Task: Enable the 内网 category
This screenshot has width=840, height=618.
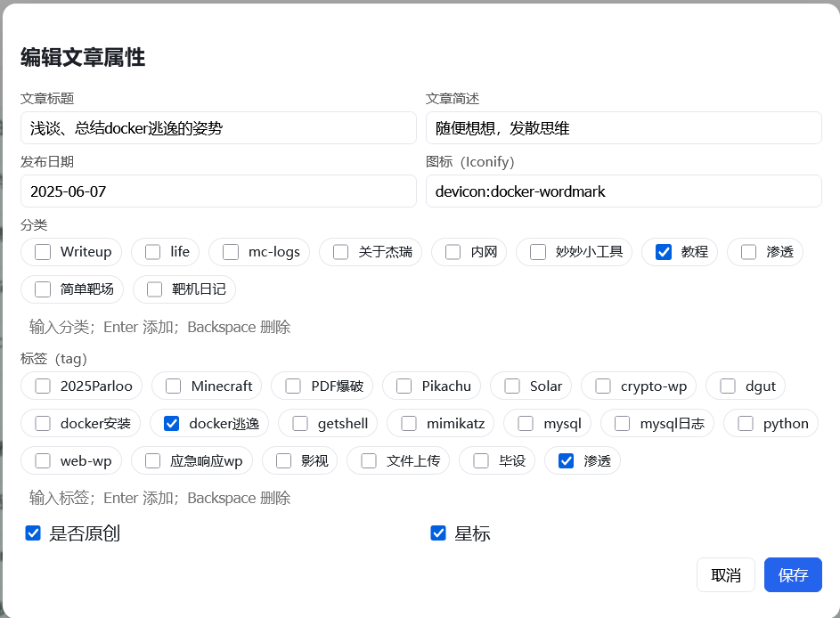Action: pyautogui.click(x=452, y=252)
